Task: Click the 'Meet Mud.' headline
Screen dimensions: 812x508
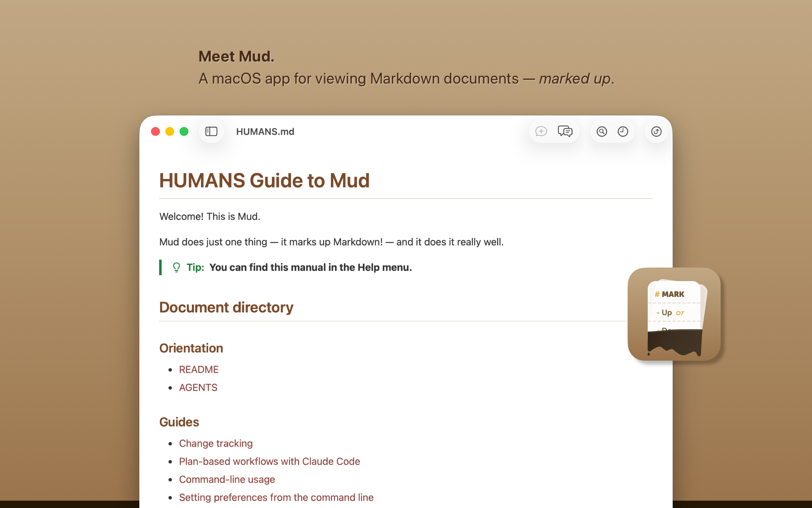Action: pos(236,56)
